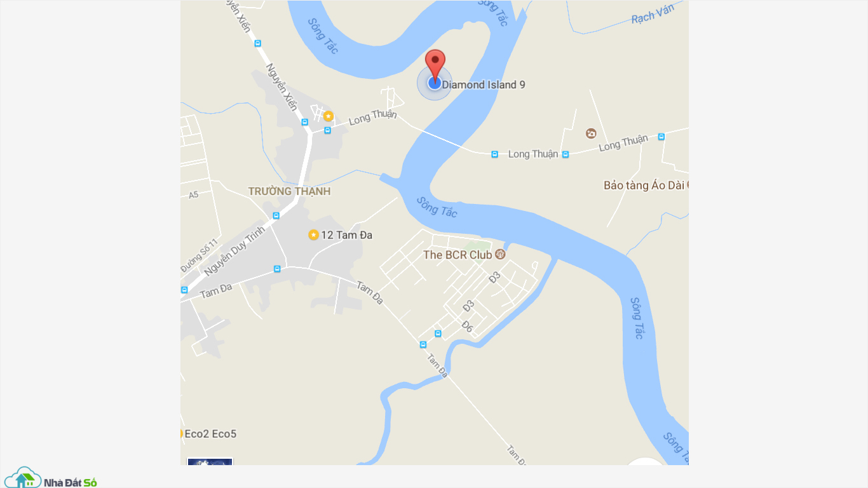868x488 pixels.
Task: Select the 12 Tam Đa star marker
Action: (x=313, y=235)
